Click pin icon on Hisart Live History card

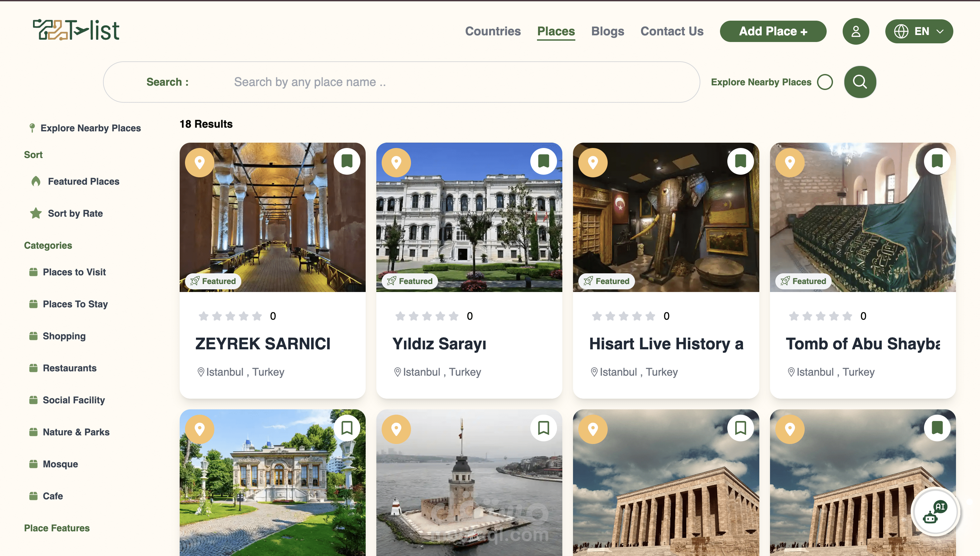tap(593, 162)
